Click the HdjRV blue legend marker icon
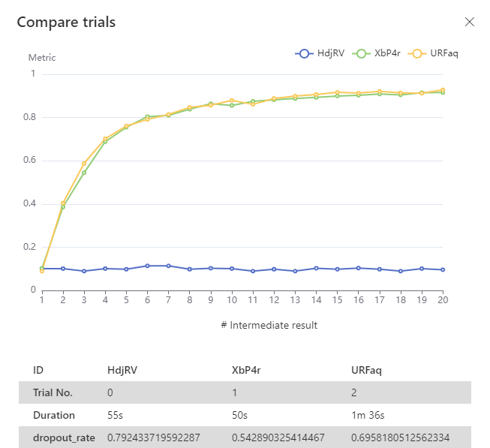Viewport: 490px width, 448px height. click(304, 54)
